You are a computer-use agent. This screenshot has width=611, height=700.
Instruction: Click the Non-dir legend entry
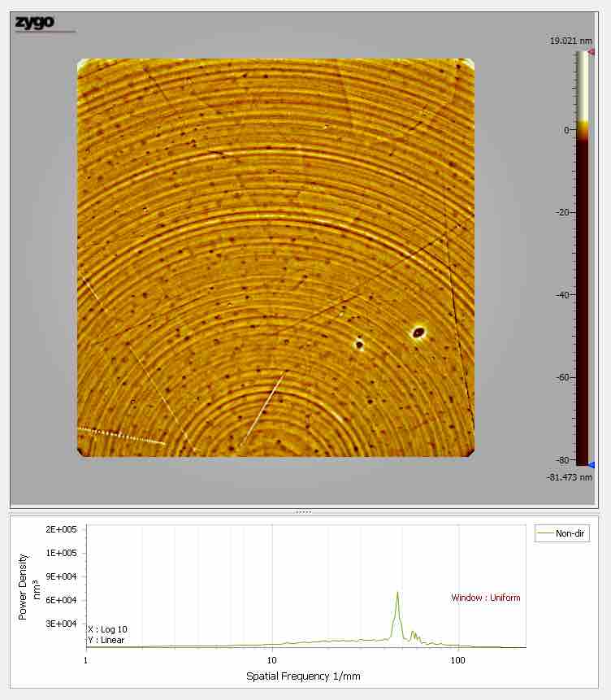click(x=562, y=534)
